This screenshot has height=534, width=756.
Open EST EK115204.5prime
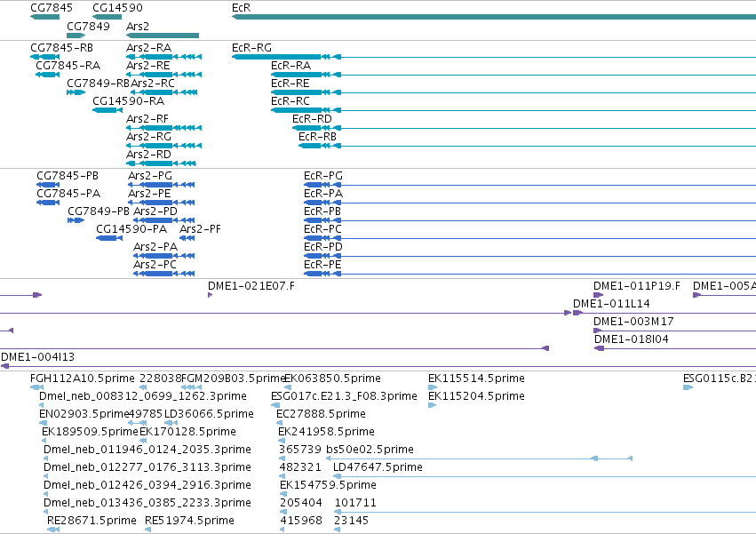tap(476, 396)
